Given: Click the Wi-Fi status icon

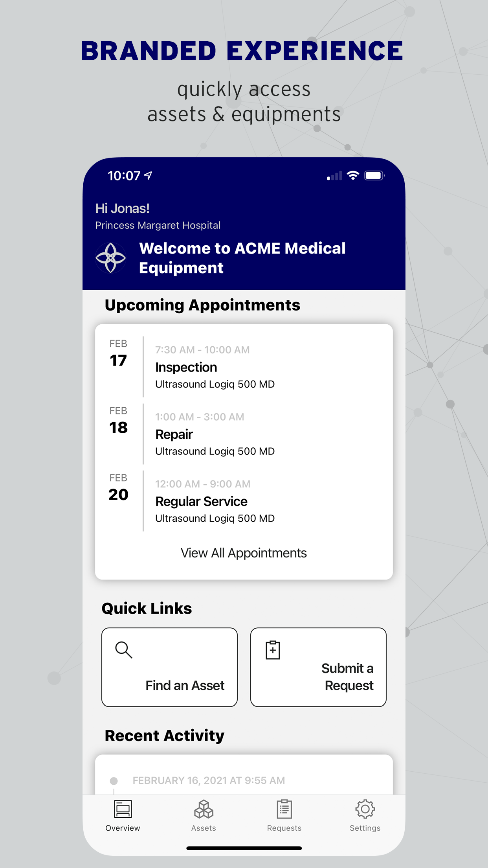Looking at the screenshot, I should pyautogui.click(x=352, y=175).
